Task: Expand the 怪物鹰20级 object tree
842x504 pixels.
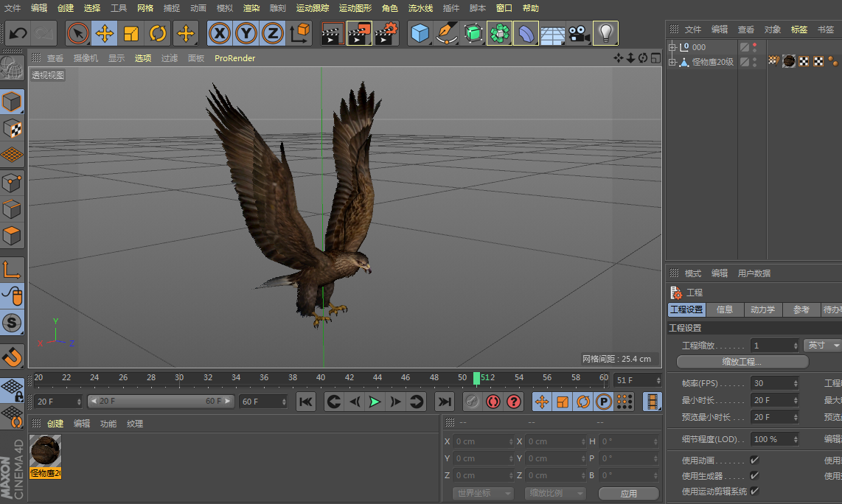Action: 672,63
